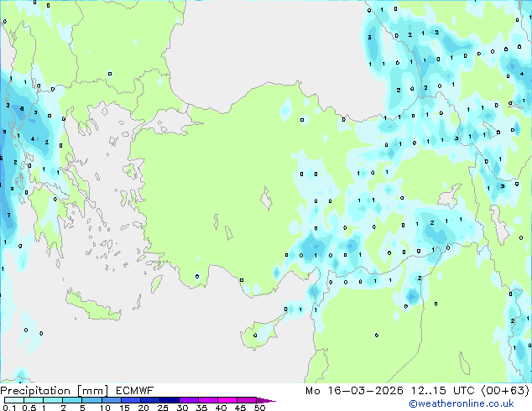This screenshot has height=411, width=532.
Task: Click the '7' precipitation value at left edge
Action: (8, 216)
